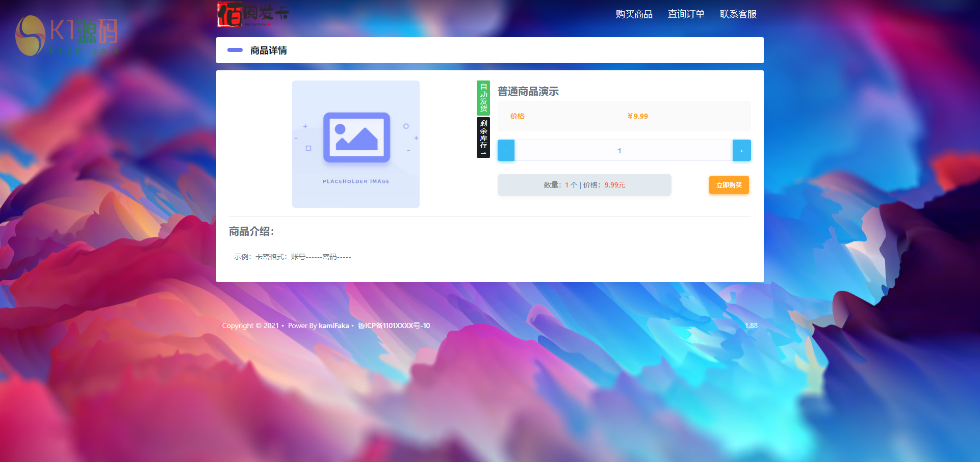The image size is (980, 462).
Task: Open the 购买商品 menu item
Action: (x=634, y=14)
